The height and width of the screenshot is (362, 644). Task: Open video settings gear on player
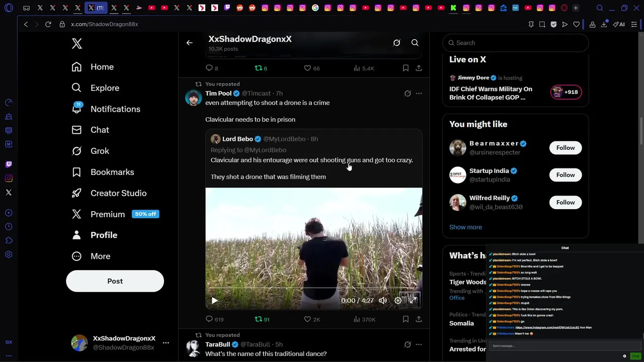pos(398,301)
